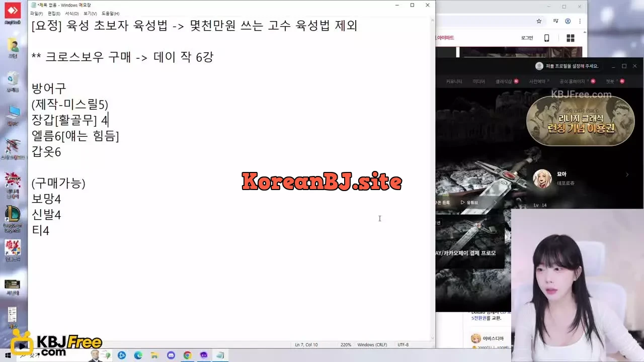Go to the 커뮤니티 tab in the launcher

click(x=454, y=81)
